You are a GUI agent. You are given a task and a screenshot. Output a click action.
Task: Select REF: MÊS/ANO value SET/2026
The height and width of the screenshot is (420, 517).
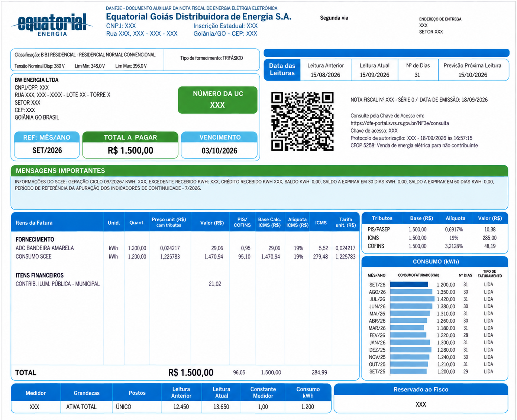click(47, 150)
